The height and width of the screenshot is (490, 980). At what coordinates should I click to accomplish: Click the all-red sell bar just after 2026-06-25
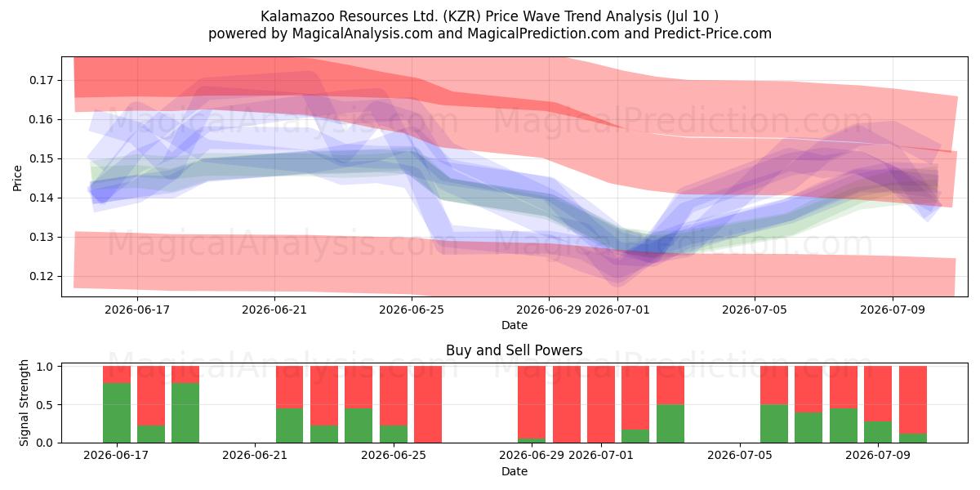(x=428, y=404)
